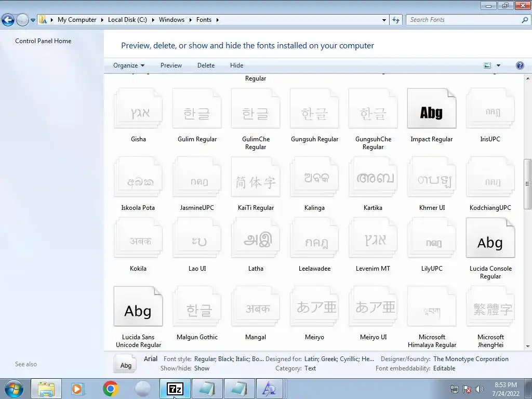Viewport: 532px width, 399px height.
Task: Open Windows Explorer from taskbar
Action: [46, 389]
